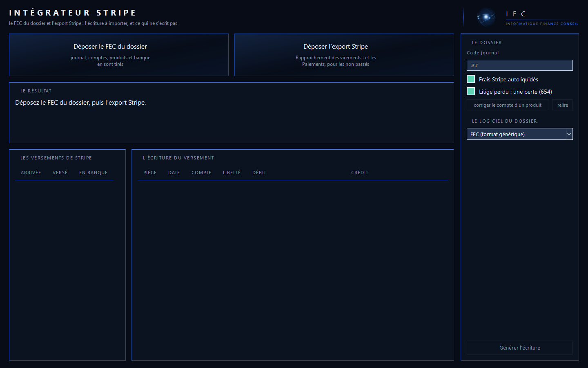The height and width of the screenshot is (368, 588).
Task: Click the CRÉDIT column header
Action: coord(360,173)
